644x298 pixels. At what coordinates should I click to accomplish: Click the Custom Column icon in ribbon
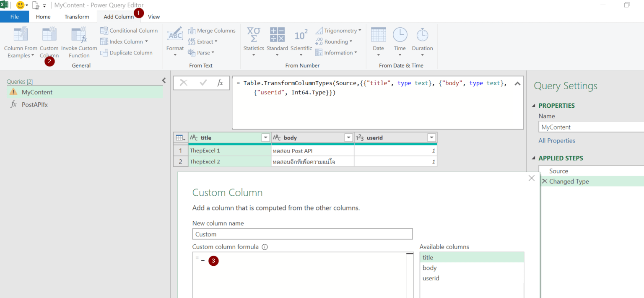click(x=49, y=35)
